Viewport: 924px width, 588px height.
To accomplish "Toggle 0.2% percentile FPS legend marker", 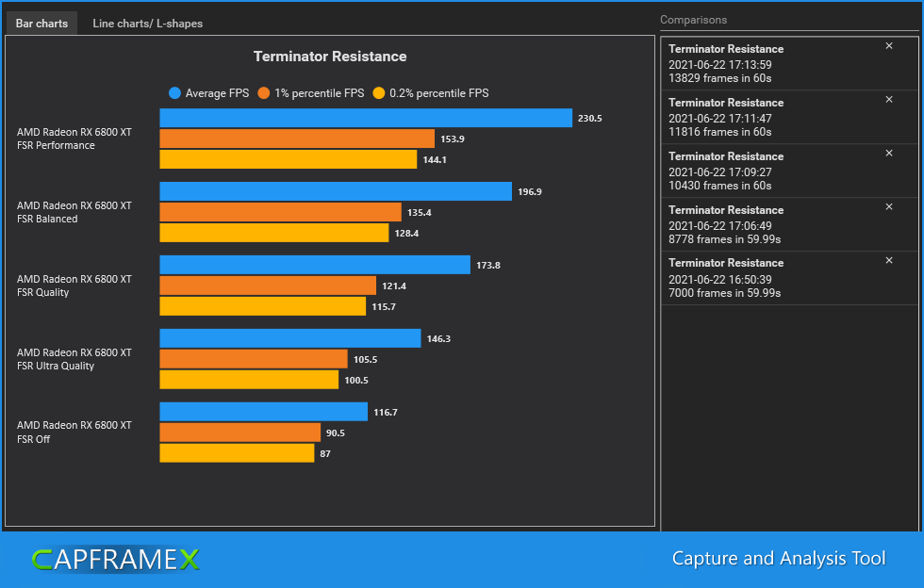I will 379,93.
